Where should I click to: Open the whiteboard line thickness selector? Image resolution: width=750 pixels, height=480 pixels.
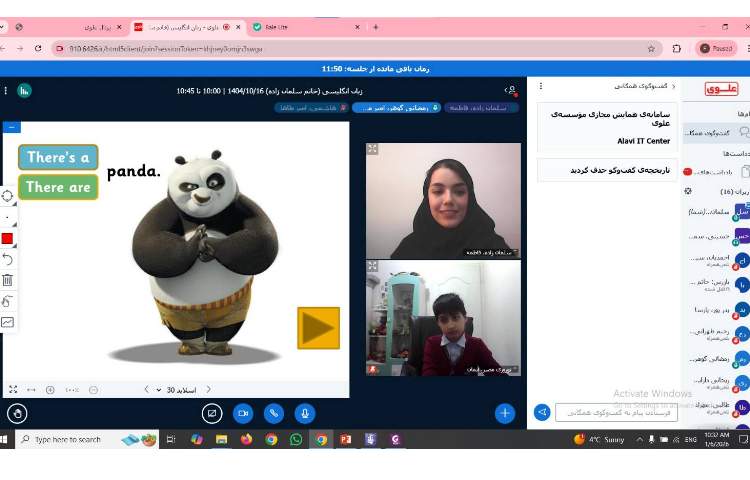8,218
